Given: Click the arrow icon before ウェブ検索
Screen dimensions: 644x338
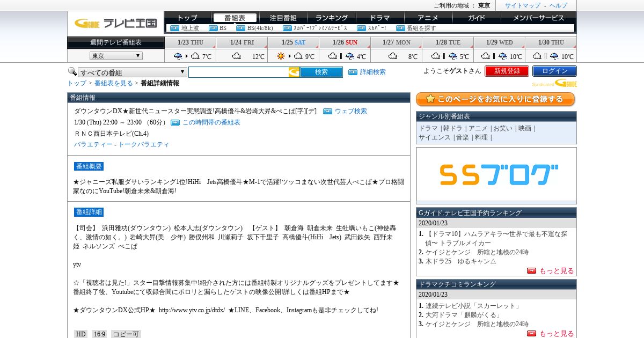Looking at the screenshot, I should pos(327,111).
